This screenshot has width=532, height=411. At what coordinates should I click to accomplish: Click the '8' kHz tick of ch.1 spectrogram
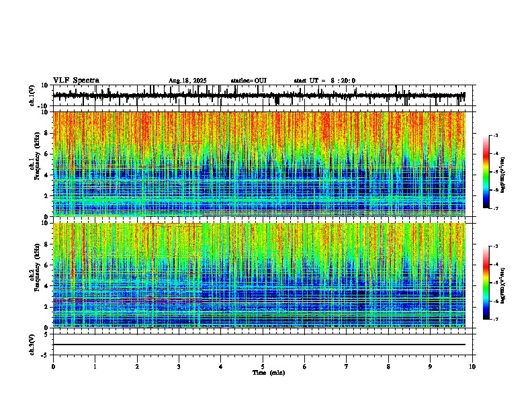pyautogui.click(x=47, y=133)
